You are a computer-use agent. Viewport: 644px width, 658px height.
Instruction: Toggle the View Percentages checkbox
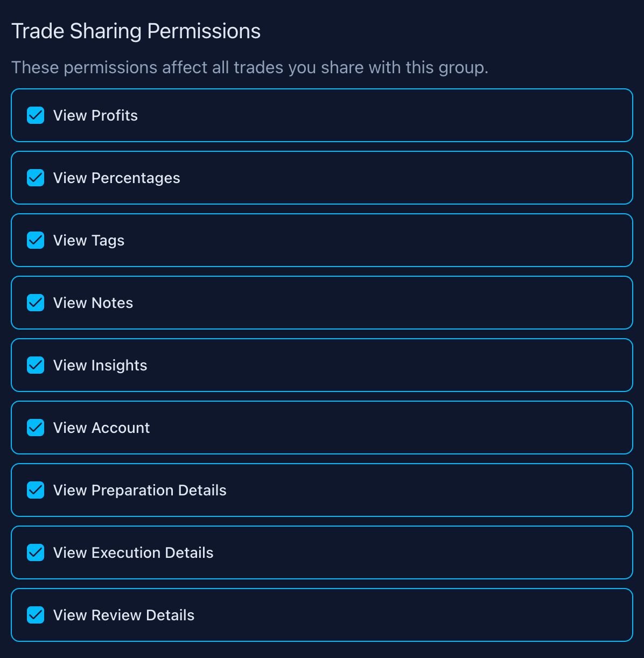tap(36, 178)
